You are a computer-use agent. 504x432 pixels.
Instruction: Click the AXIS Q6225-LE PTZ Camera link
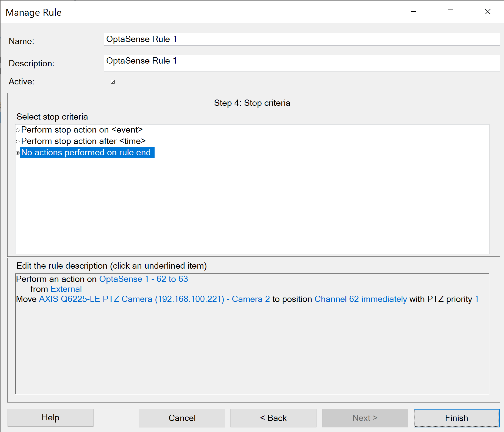pos(154,299)
